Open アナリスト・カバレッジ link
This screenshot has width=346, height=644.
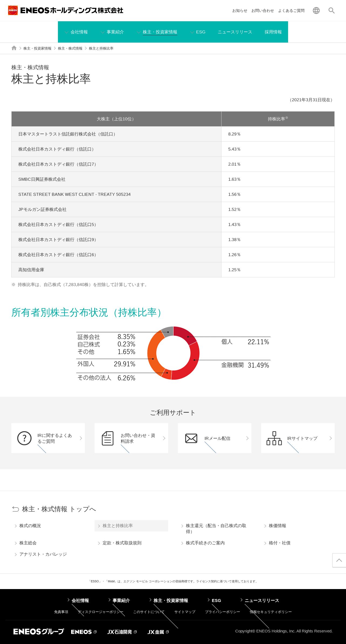coord(43,554)
